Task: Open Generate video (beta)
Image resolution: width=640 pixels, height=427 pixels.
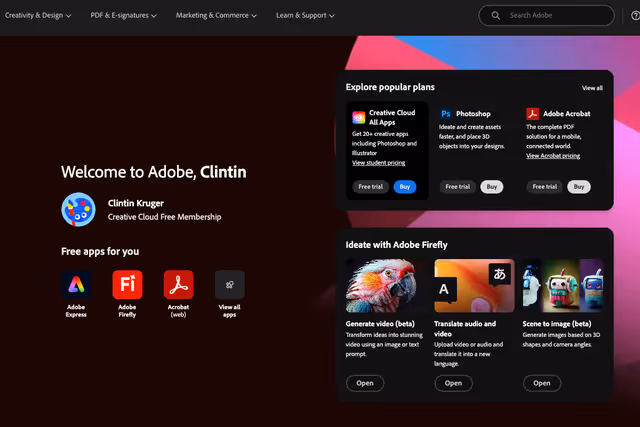Action: point(365,383)
